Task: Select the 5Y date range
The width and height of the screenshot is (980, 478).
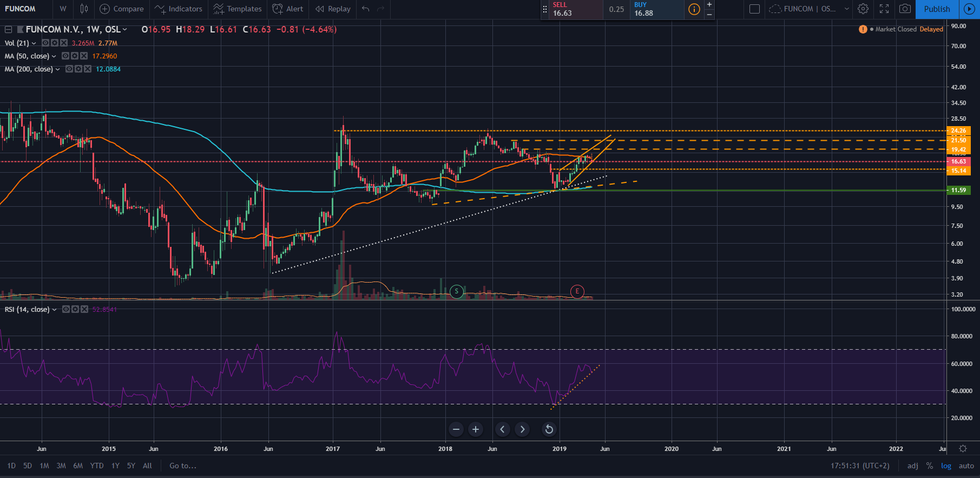Action: click(131, 466)
